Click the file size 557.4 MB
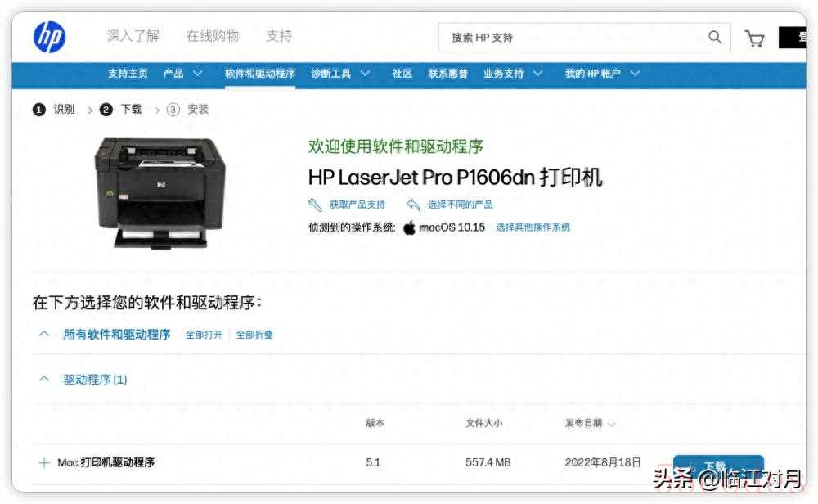 coord(488,463)
